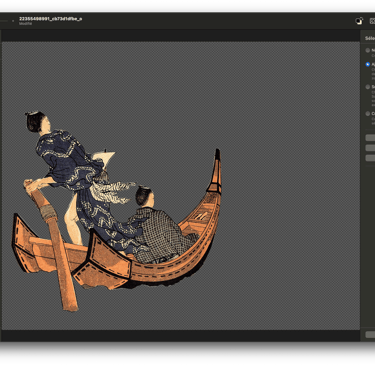This screenshot has width=375, height=366.
Task: Select the radio option starting with C
Action: [x=368, y=114]
